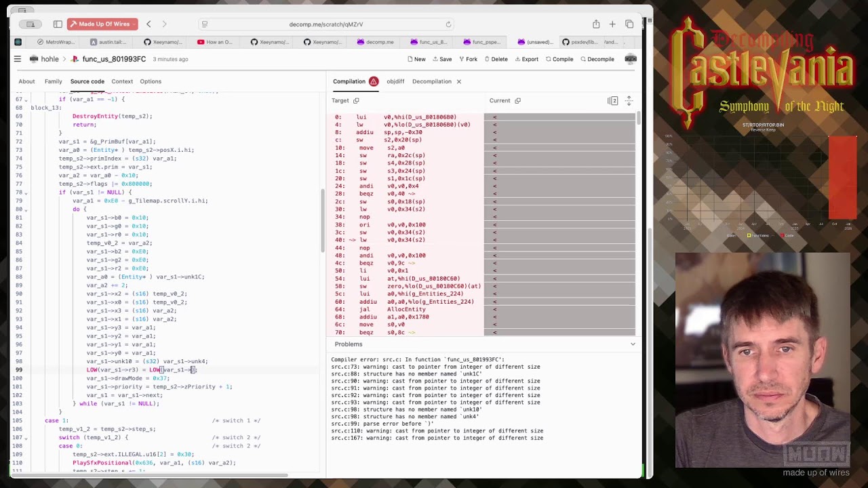Open the Safari share menu
Image resolution: width=868 pixels, height=488 pixels.
pyautogui.click(x=596, y=24)
